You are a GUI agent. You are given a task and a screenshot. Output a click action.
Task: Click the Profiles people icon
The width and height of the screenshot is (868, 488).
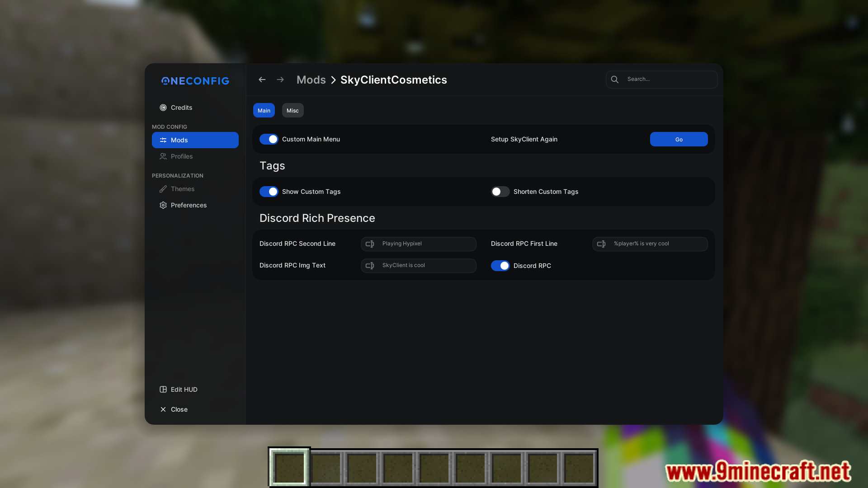pos(163,156)
